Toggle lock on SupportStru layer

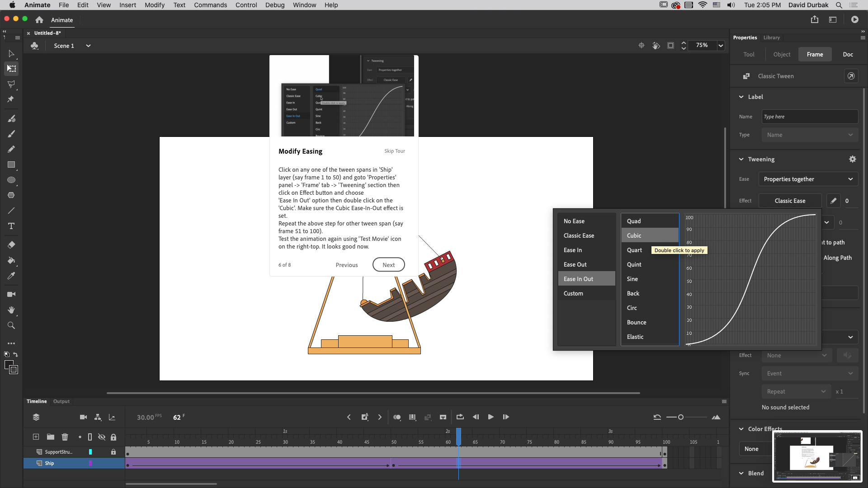(x=113, y=452)
